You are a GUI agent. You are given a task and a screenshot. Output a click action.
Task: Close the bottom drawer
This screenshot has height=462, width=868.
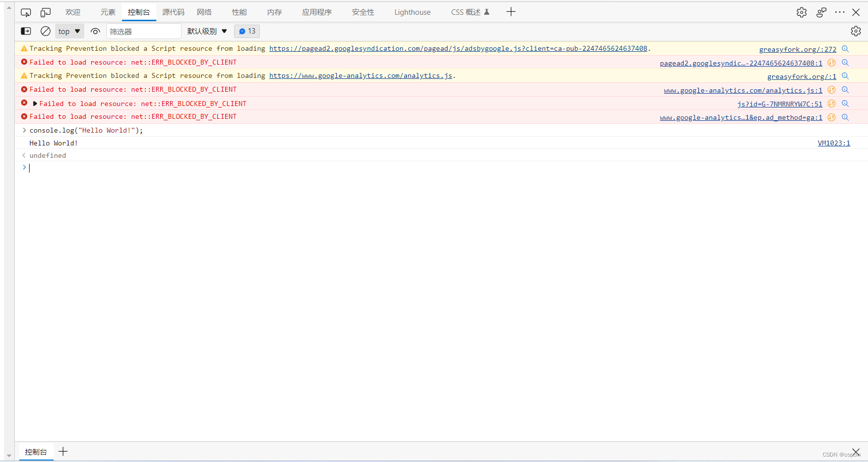(x=856, y=452)
